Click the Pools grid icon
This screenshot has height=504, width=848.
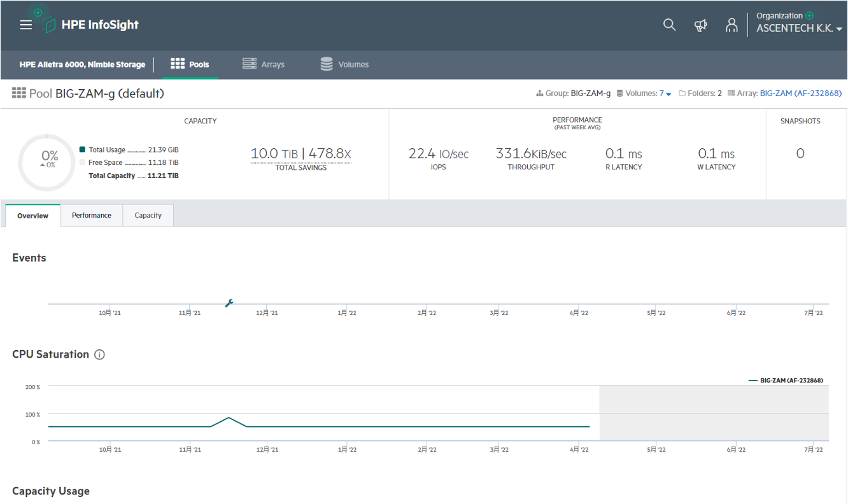(x=178, y=64)
